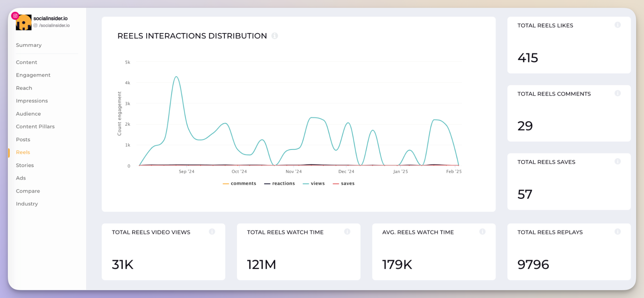The height and width of the screenshot is (298, 644).
Task: Click the Count engagement axis title
Action: (119, 114)
